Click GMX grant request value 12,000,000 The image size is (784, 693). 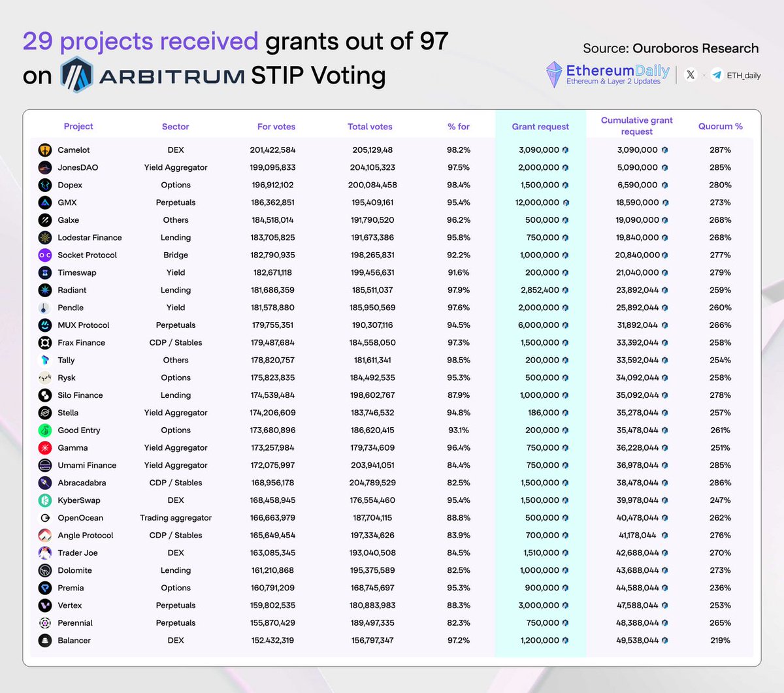pos(537,203)
